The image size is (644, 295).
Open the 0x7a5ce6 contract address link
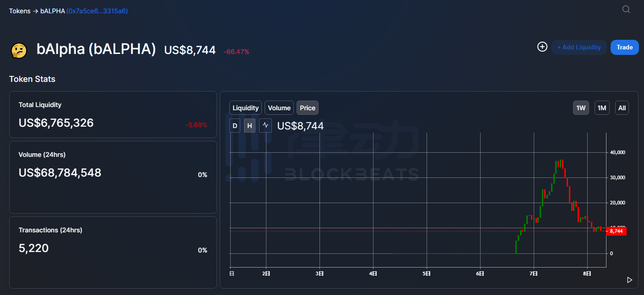[x=97, y=11]
